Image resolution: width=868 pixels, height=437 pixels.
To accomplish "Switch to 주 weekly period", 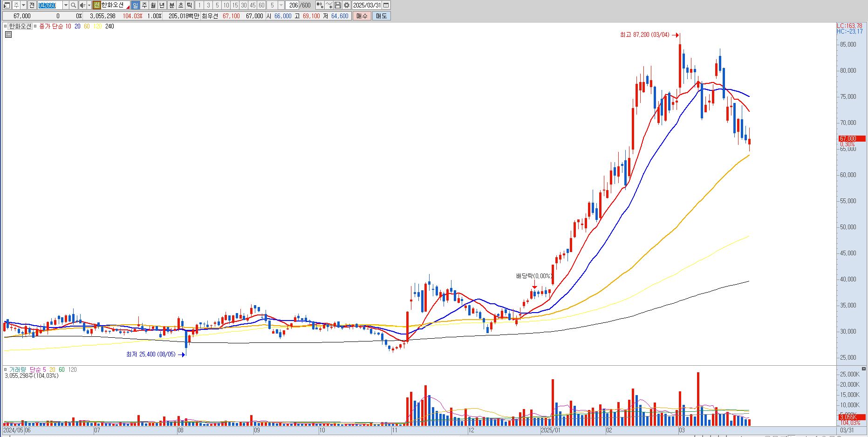I will click(144, 5).
